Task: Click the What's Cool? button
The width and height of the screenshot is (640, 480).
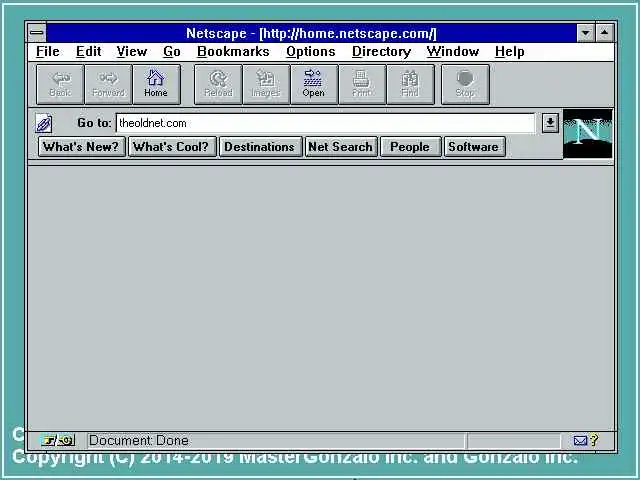Action: click(172, 147)
